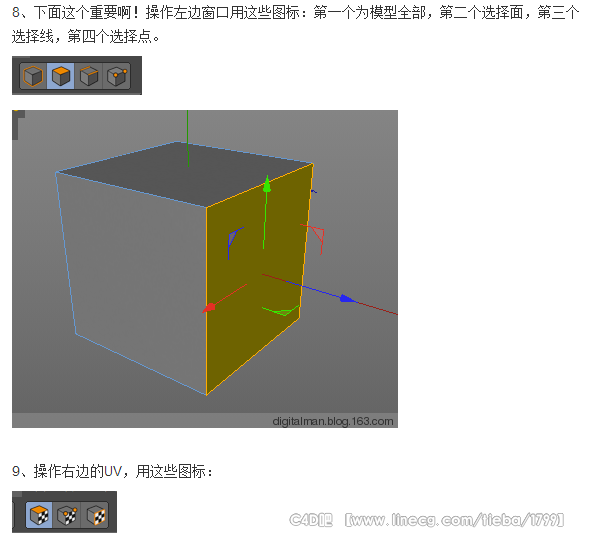Click the 3D viewport screenshot thumbnail
590x537 pixels.
[x=205, y=269]
